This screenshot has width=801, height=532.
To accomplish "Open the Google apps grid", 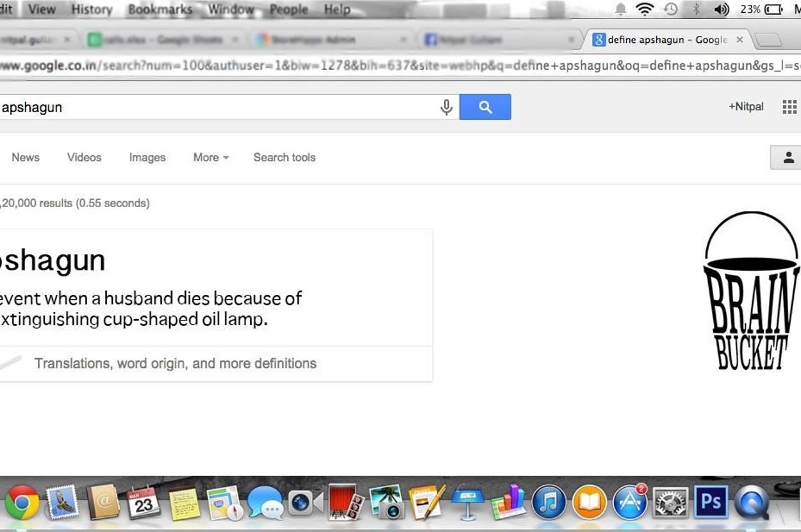I will (x=789, y=107).
